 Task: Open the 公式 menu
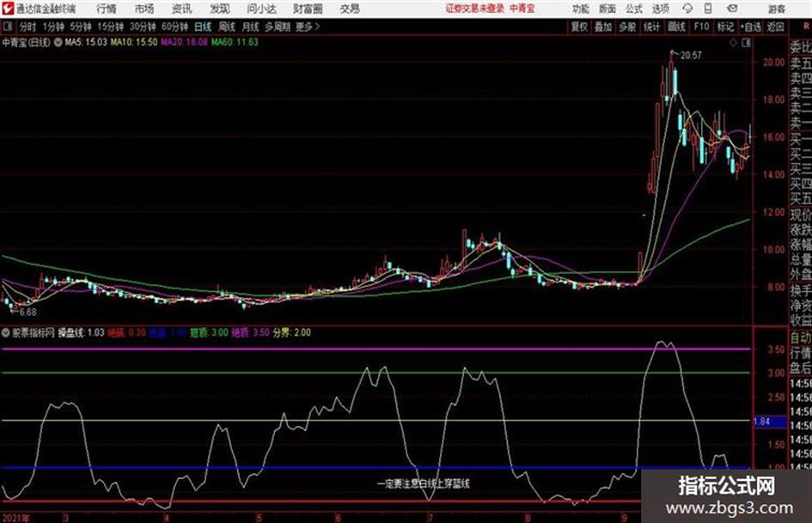click(634, 9)
